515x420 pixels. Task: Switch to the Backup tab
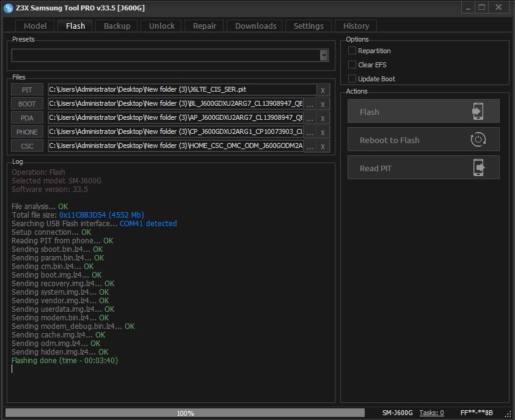tap(117, 26)
